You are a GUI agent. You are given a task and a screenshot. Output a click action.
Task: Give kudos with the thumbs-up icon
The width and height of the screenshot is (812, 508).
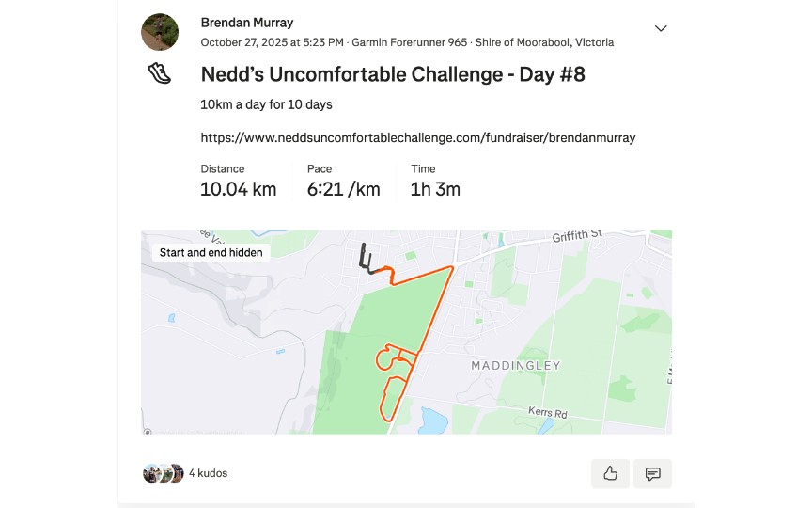pyautogui.click(x=610, y=473)
